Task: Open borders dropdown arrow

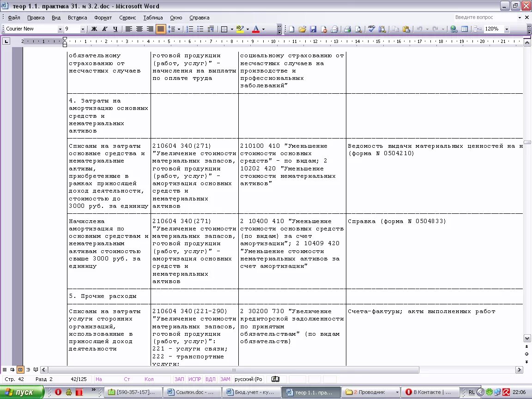Action: (x=232, y=29)
